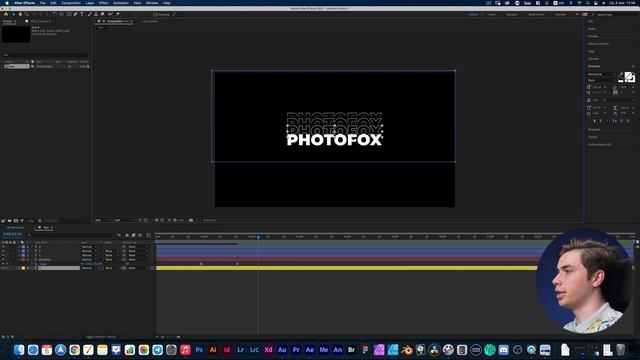Toggle Faux Bold in the Character panel
The height and width of the screenshot is (360, 640).
point(594,121)
